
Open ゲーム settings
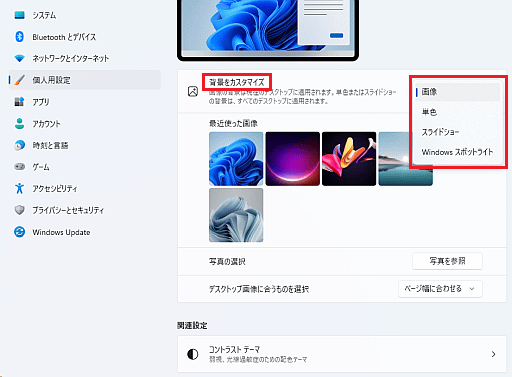click(x=85, y=167)
